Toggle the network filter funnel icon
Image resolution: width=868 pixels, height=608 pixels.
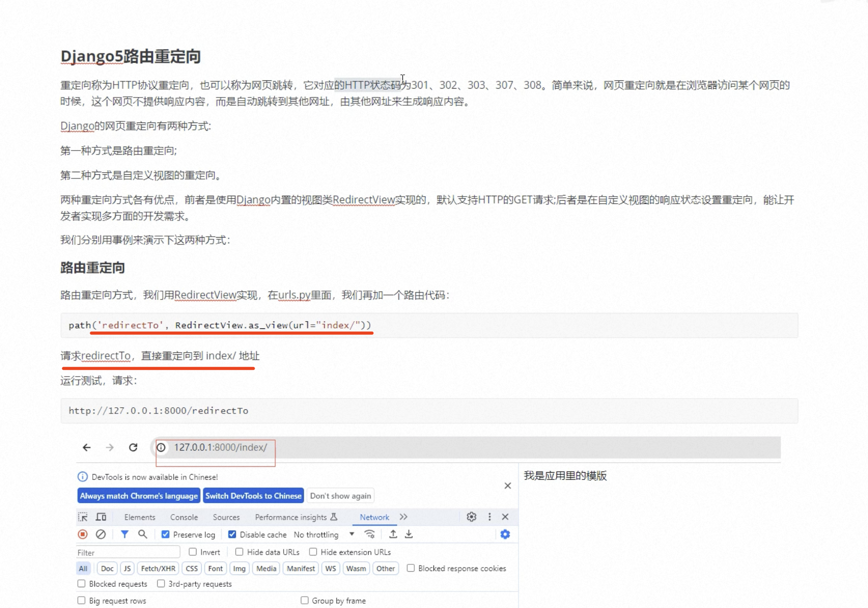point(124,534)
